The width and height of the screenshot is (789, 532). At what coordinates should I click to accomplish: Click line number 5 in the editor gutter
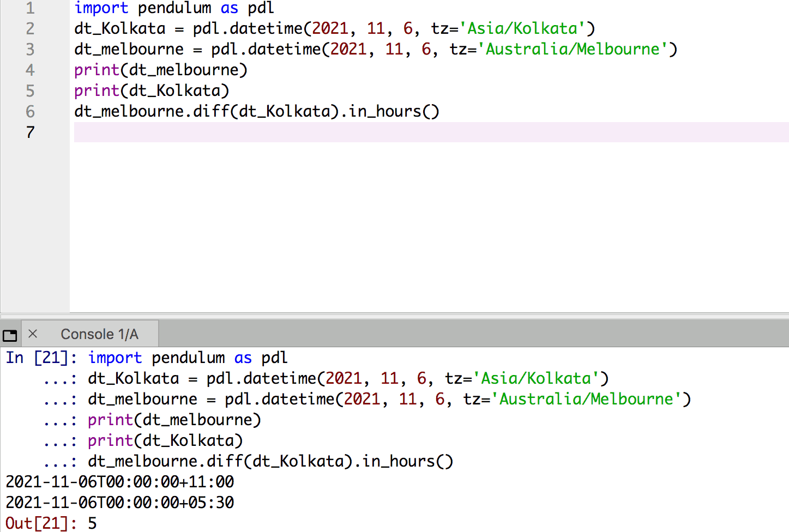(x=31, y=90)
